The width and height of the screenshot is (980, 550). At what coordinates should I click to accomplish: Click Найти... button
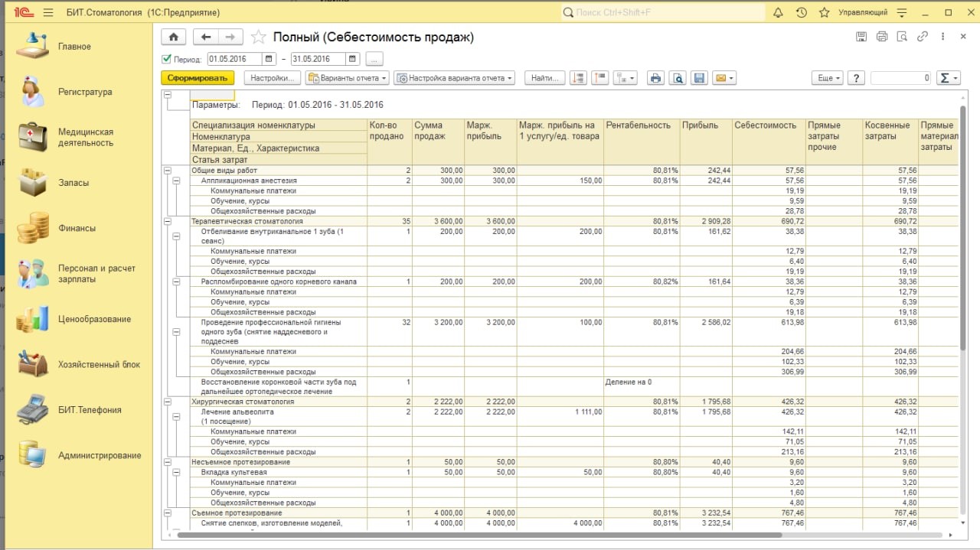click(x=546, y=78)
